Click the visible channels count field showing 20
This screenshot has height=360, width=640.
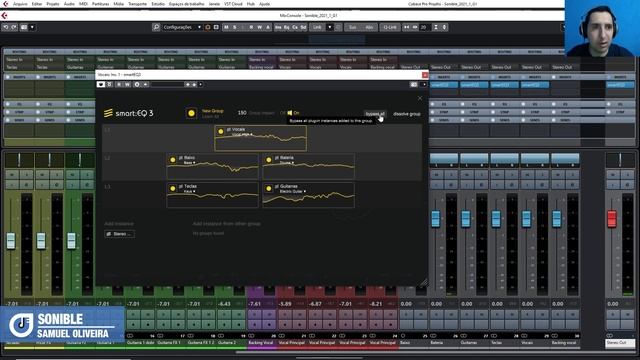pos(424,27)
